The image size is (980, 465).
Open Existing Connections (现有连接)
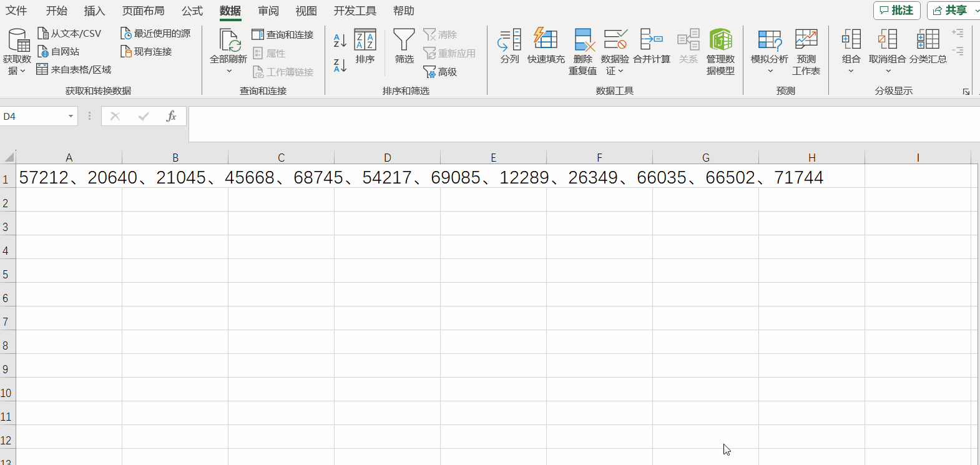146,51
